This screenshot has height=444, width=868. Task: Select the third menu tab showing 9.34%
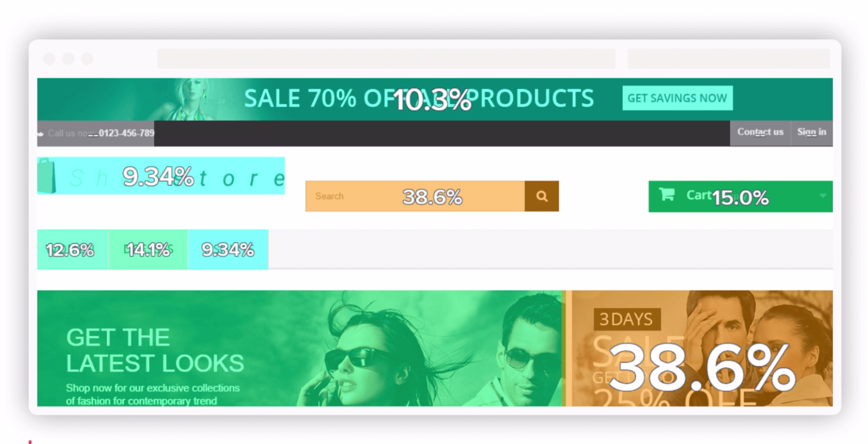coord(228,249)
